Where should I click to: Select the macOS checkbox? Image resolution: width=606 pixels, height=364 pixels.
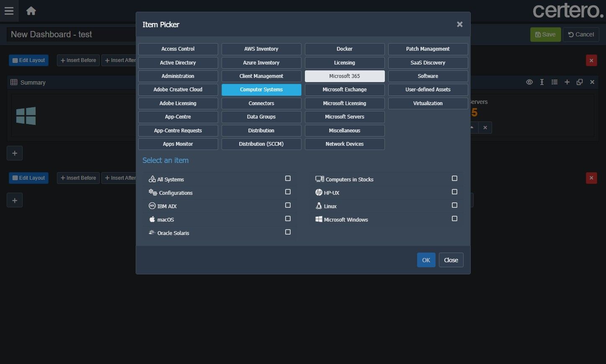point(288,219)
